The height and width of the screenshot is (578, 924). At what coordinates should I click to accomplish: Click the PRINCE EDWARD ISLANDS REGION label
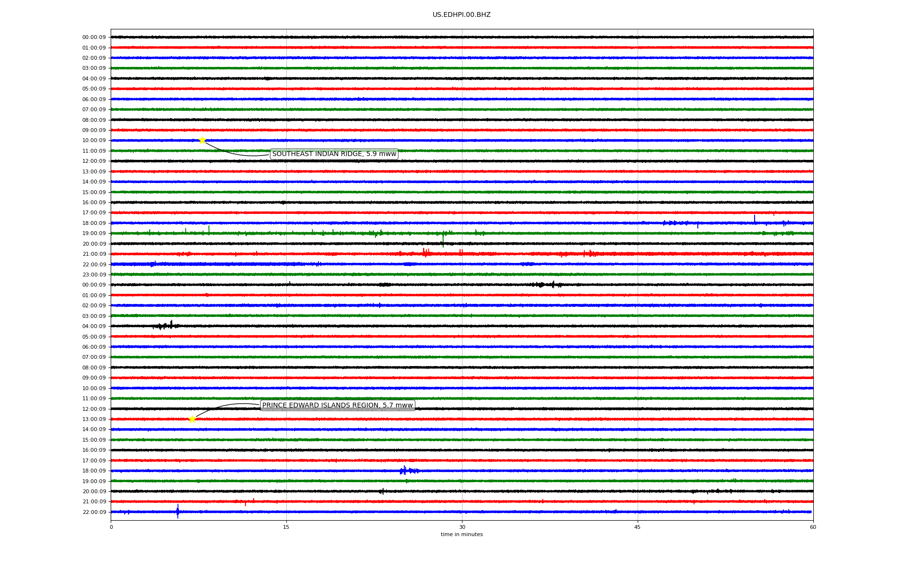[x=337, y=406]
